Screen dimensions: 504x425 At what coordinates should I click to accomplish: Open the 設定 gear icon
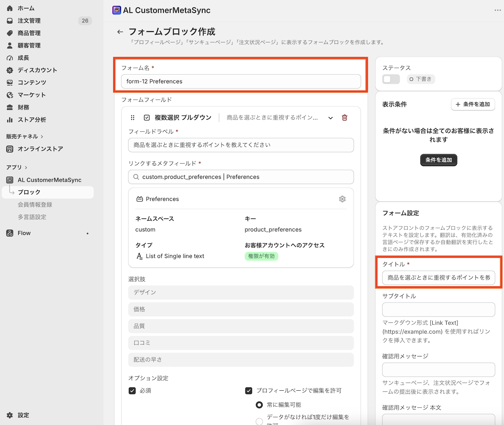click(10, 415)
